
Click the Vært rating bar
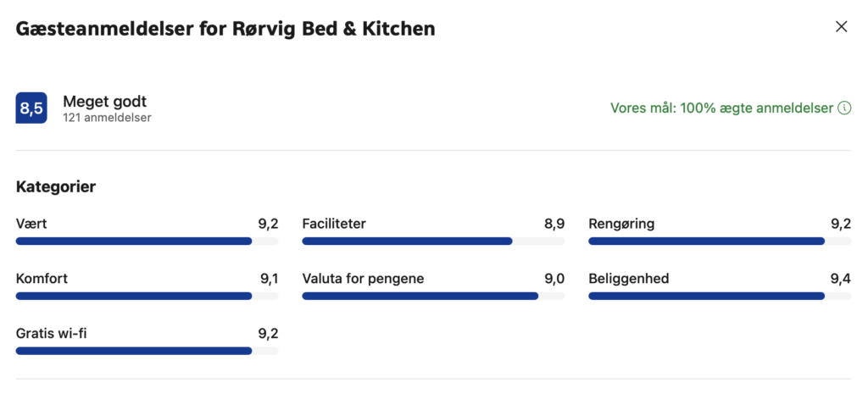[147, 241]
